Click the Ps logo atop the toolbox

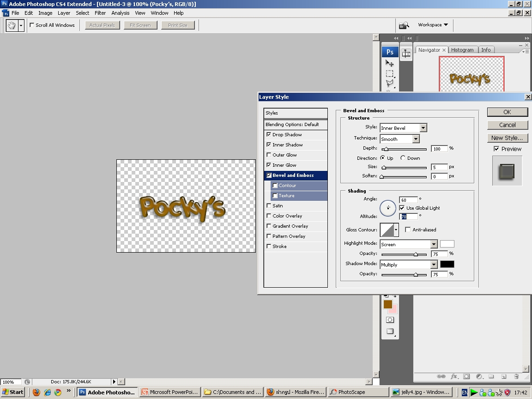click(390, 52)
